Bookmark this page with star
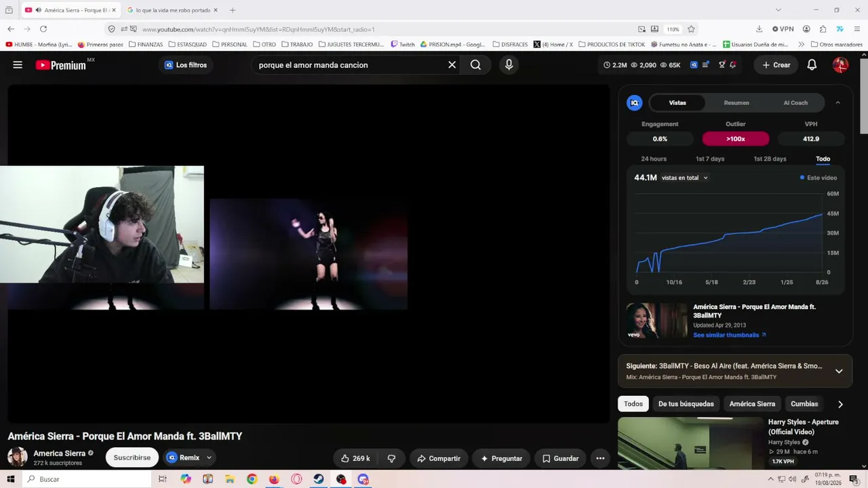This screenshot has width=868, height=488. tap(691, 29)
